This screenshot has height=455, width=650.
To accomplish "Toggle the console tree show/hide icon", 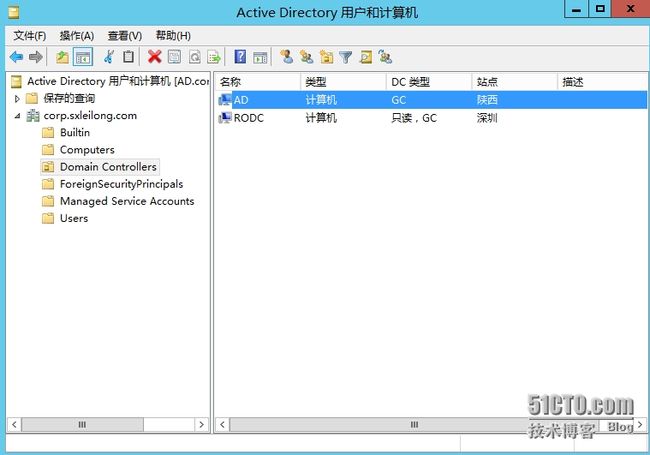I will (x=82, y=57).
